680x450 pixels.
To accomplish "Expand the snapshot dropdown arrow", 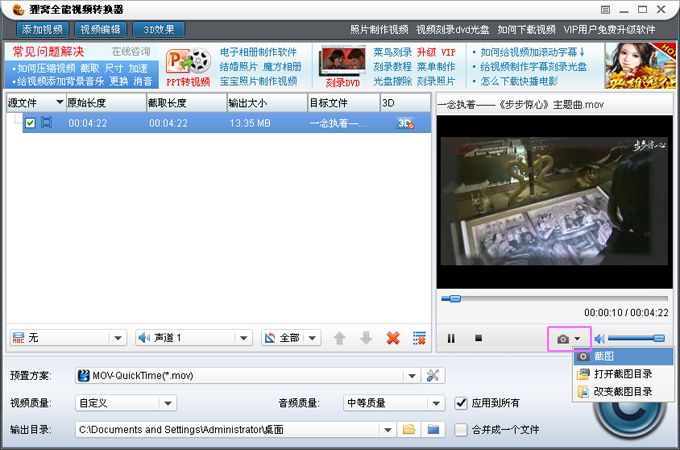I will [x=577, y=339].
